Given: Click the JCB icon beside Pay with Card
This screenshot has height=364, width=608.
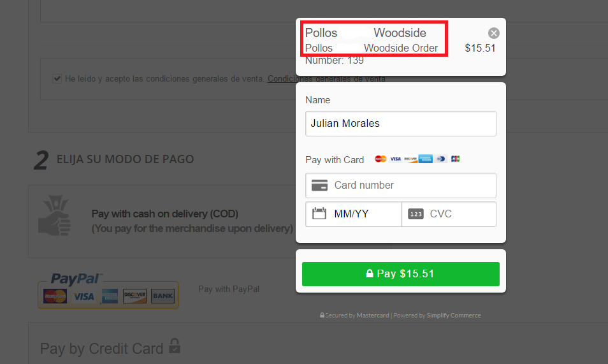Looking at the screenshot, I should click(x=456, y=159).
